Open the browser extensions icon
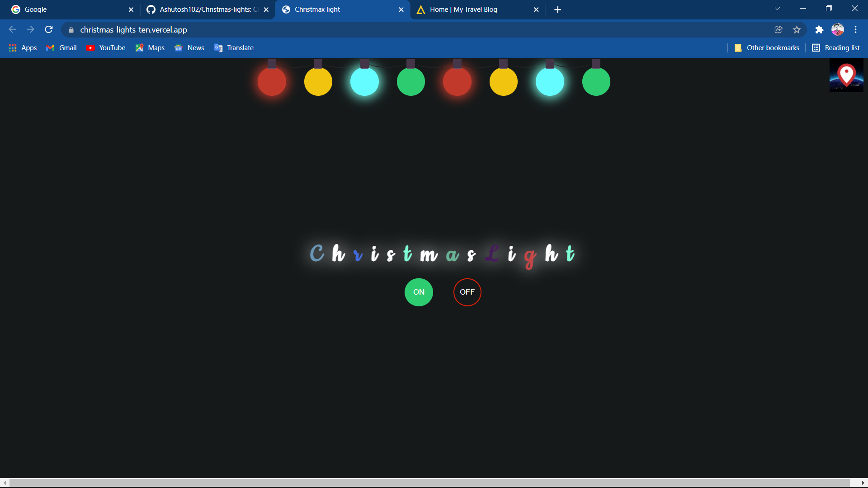This screenshot has width=868, height=488. [820, 29]
